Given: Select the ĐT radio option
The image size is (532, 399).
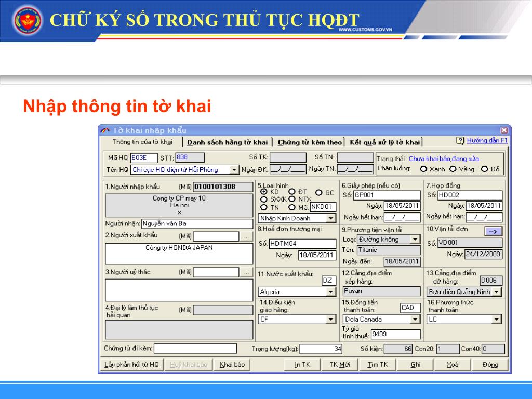Looking at the screenshot, I should coord(292,192).
